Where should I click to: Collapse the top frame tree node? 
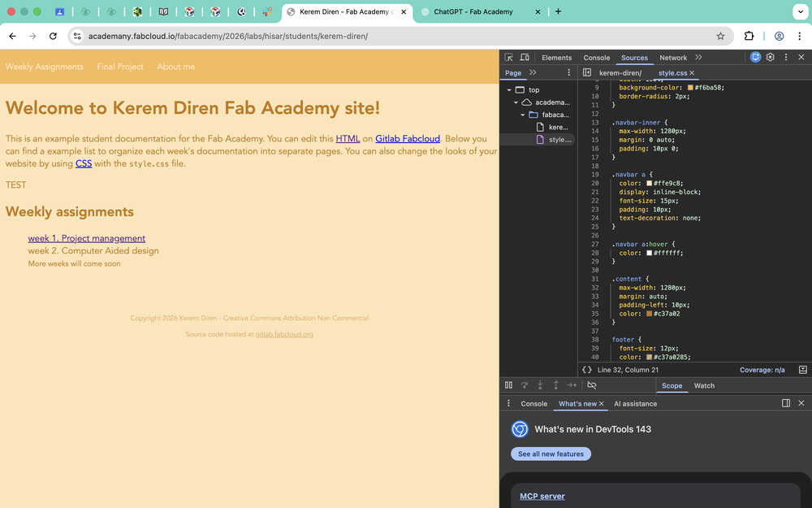[509, 90]
